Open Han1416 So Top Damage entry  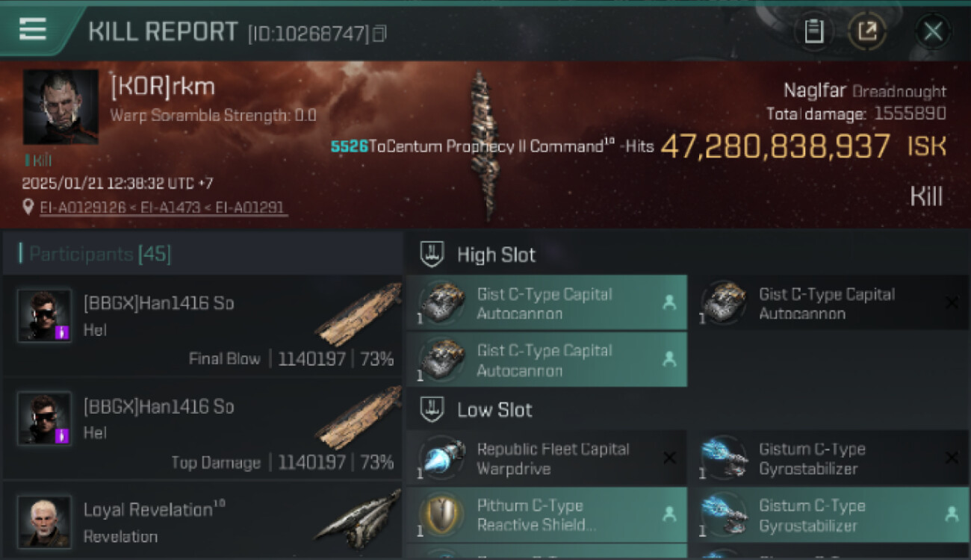click(x=202, y=429)
